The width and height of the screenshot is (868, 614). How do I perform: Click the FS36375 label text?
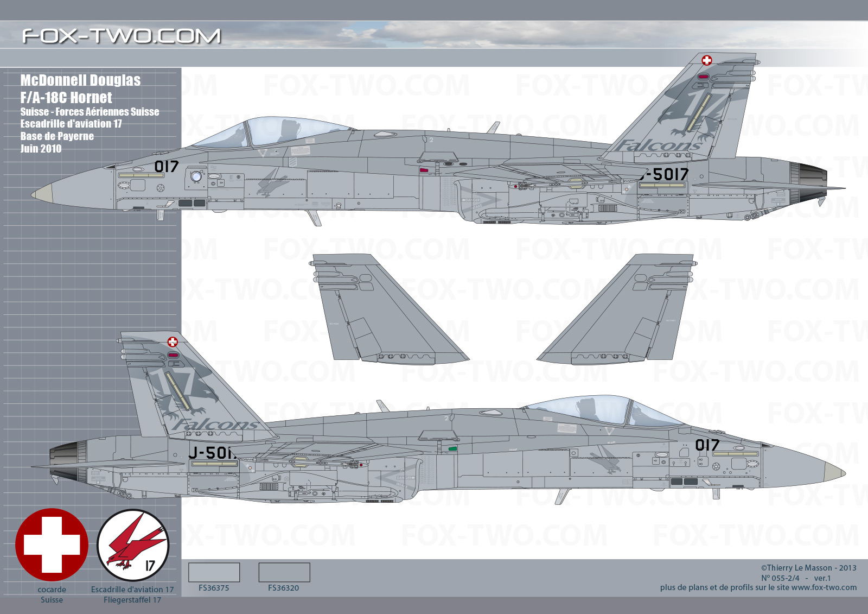tap(214, 588)
